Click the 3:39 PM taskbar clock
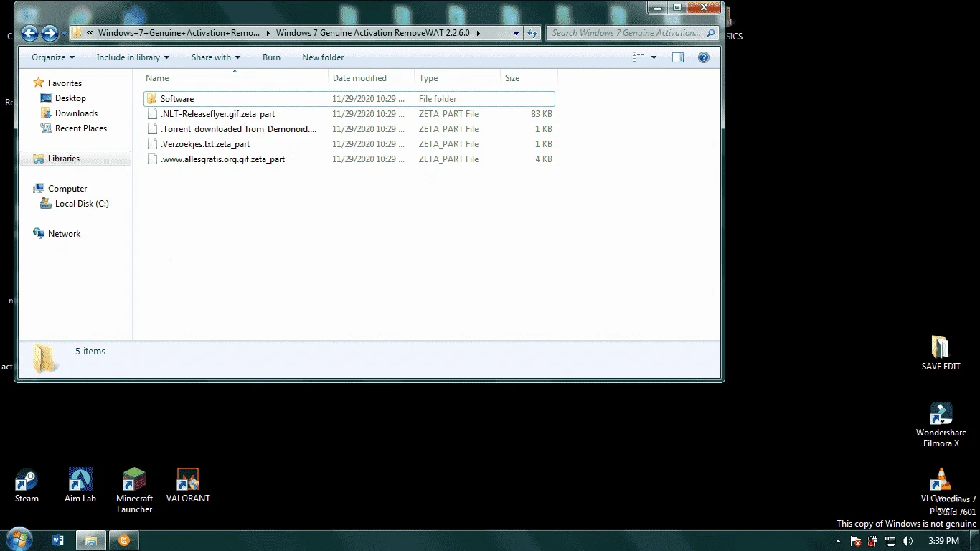Viewport: 980px width, 551px height. coord(943,541)
